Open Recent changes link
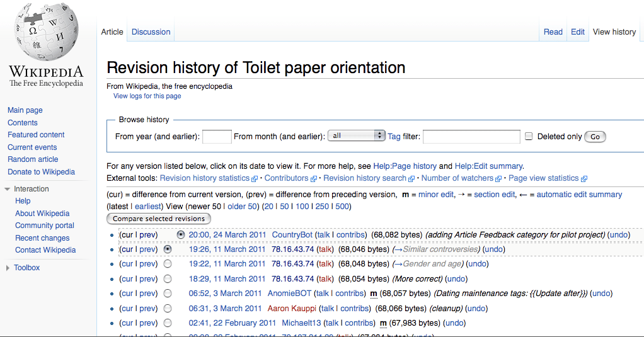 42,238
